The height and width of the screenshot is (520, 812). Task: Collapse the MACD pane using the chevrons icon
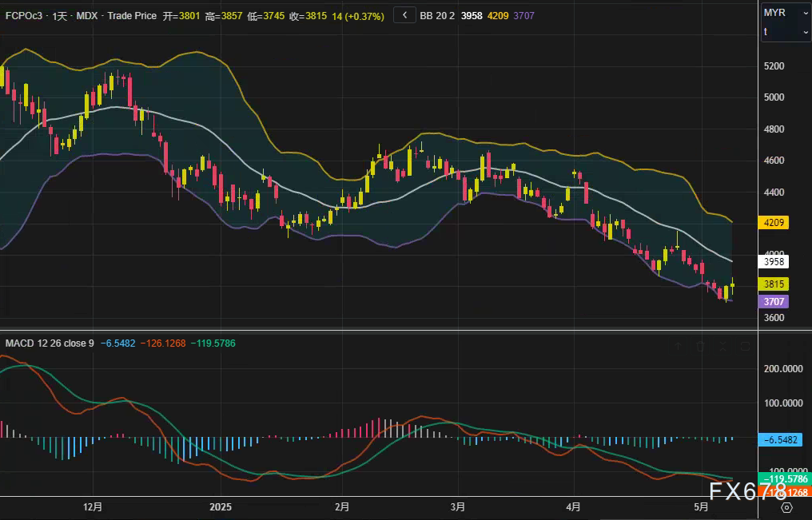723,346
